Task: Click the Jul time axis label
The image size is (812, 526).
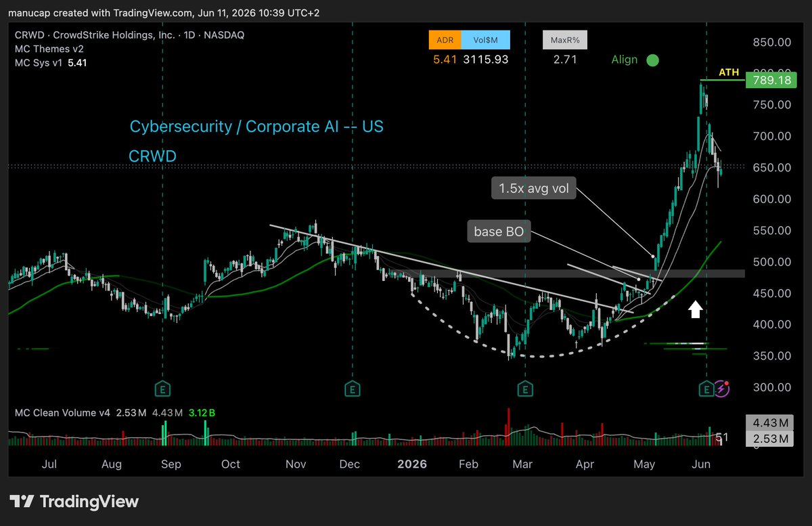Action: click(x=49, y=464)
